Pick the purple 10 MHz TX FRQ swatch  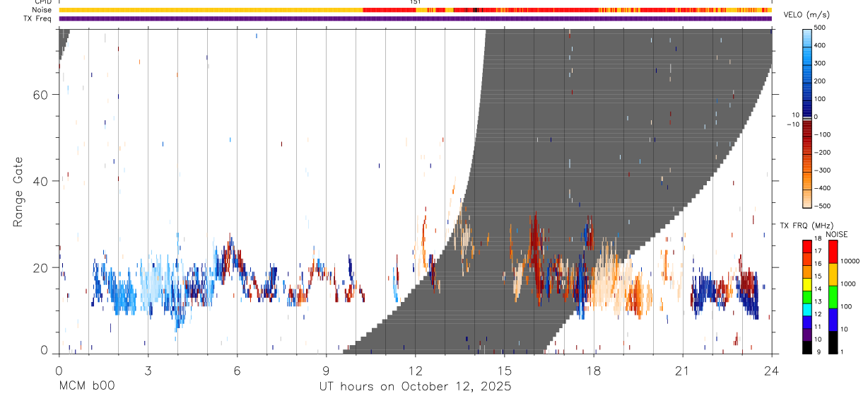point(807,335)
